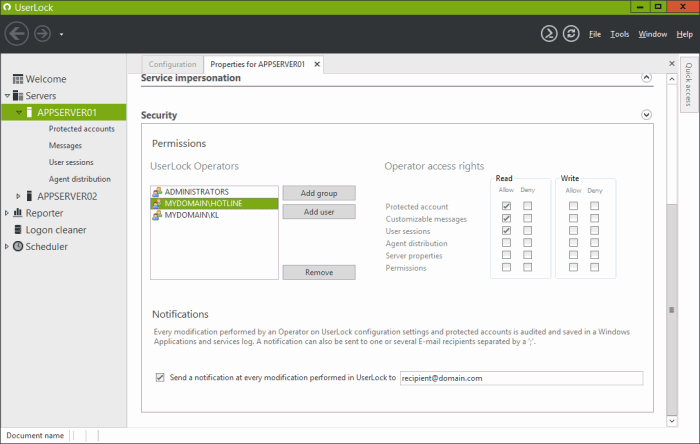The width and height of the screenshot is (700, 444).
Task: Open the Window menu
Action: [x=652, y=34]
